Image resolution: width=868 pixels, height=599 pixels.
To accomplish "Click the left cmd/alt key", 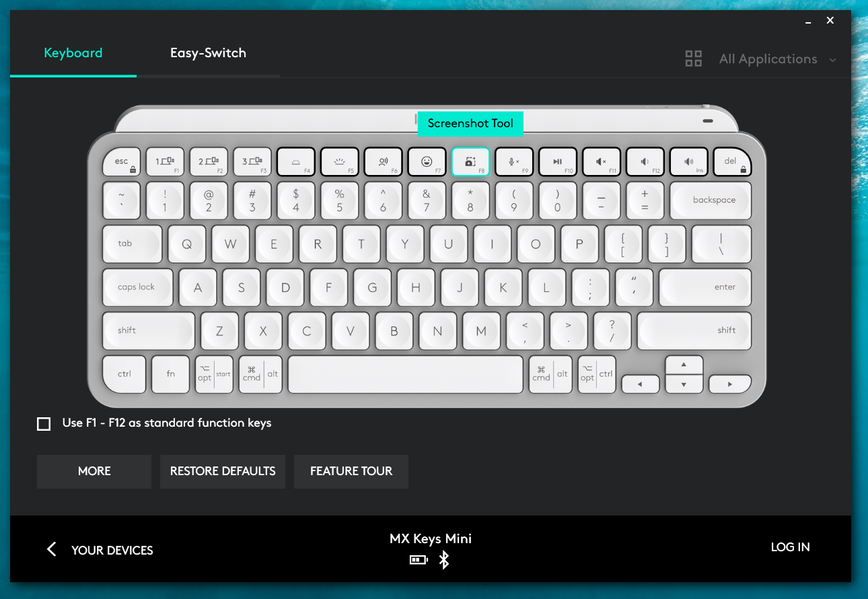I will [260, 374].
